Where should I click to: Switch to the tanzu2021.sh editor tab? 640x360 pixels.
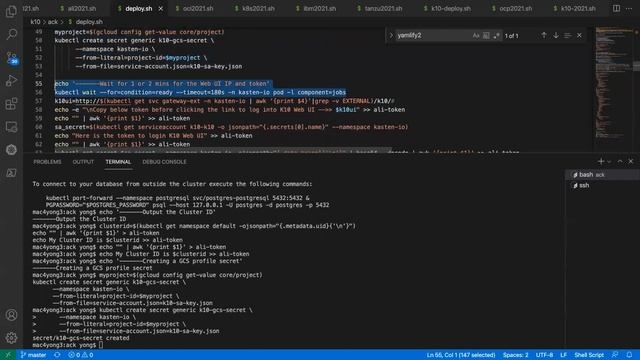383,8
